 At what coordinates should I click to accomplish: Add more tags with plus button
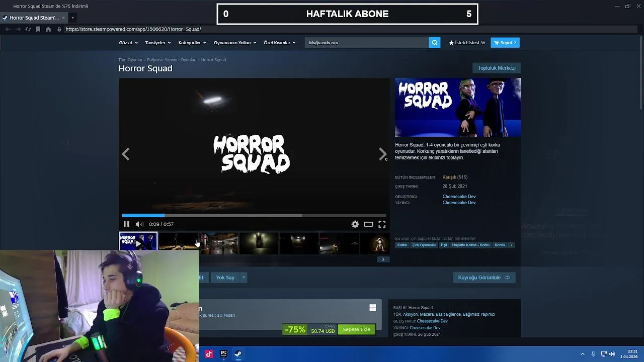pos(511,245)
